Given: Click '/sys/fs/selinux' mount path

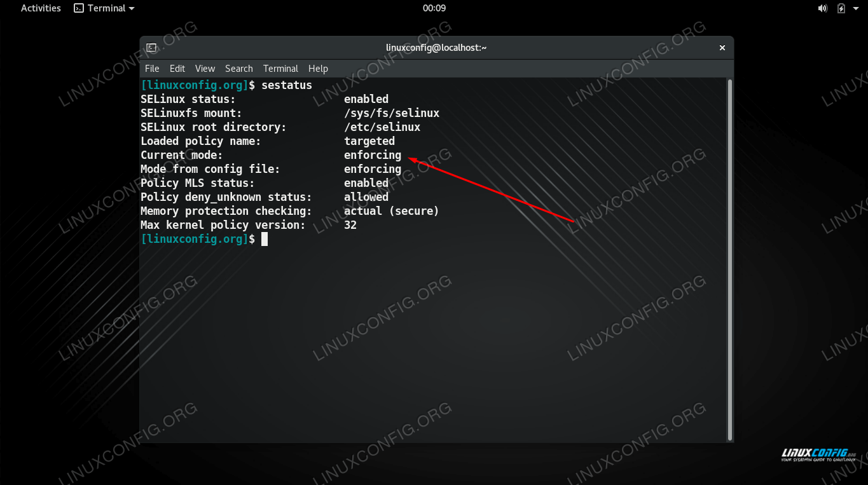Looking at the screenshot, I should pyautogui.click(x=392, y=113).
